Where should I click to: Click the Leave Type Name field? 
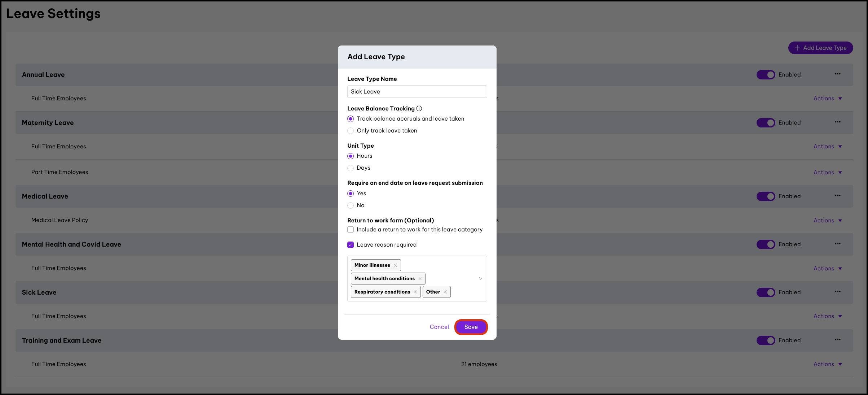(x=417, y=92)
